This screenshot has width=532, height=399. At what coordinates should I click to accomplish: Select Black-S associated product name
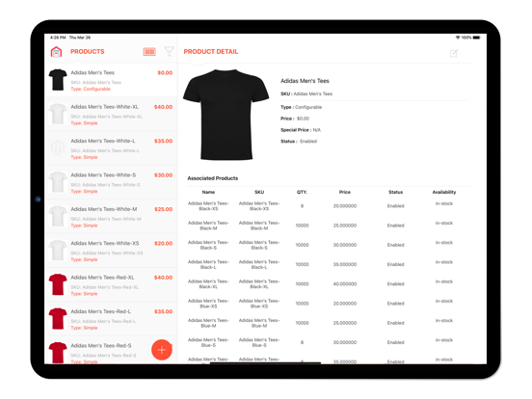pyautogui.click(x=208, y=245)
